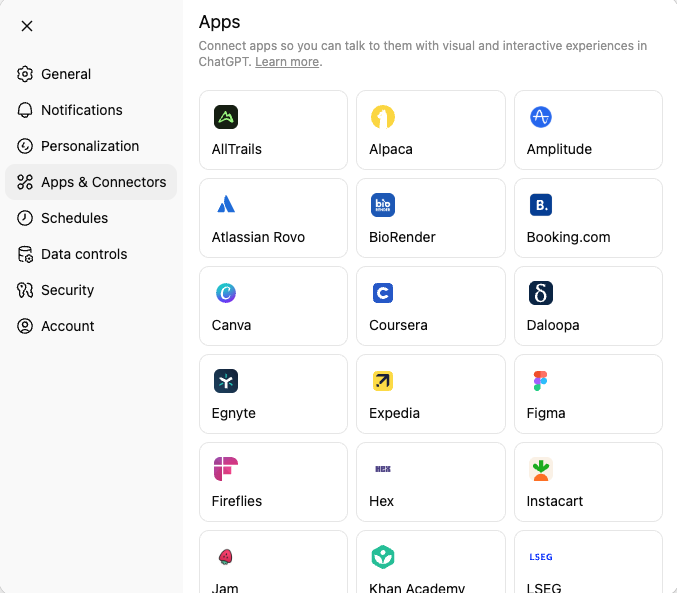Open the Schedules label
This screenshot has height=593, width=677.
click(x=74, y=218)
